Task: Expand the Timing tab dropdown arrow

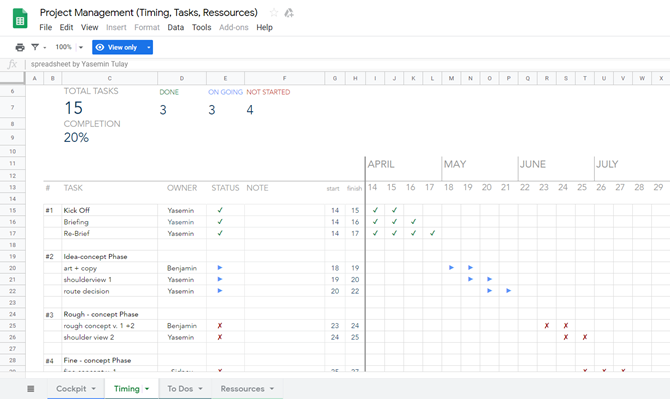Action: 147,389
